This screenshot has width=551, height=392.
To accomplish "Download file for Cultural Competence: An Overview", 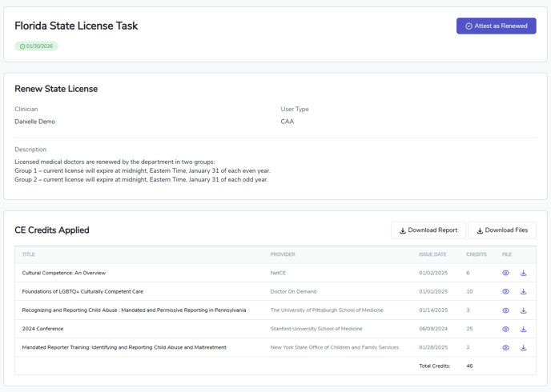I will tap(523, 273).
